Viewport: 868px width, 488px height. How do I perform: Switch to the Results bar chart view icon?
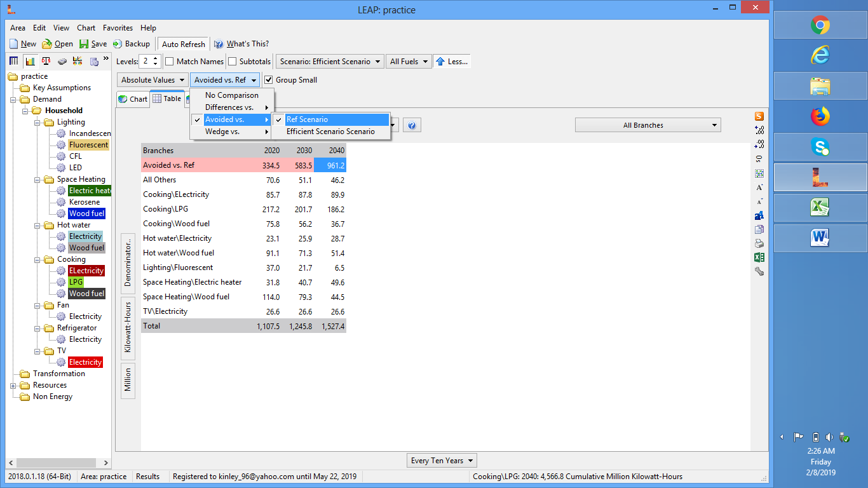pyautogui.click(x=30, y=61)
